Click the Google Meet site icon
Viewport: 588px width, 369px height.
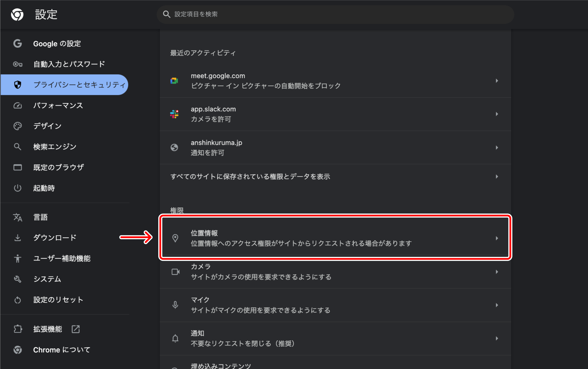click(x=175, y=81)
